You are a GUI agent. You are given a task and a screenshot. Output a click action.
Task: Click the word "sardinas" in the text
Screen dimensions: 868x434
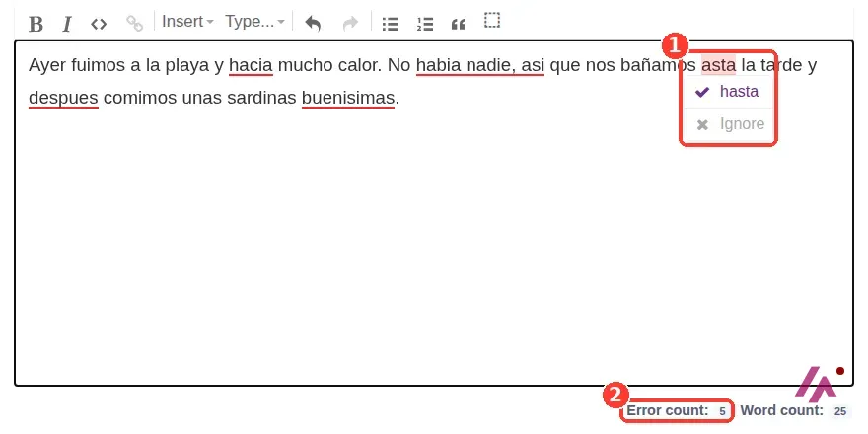pos(263,98)
